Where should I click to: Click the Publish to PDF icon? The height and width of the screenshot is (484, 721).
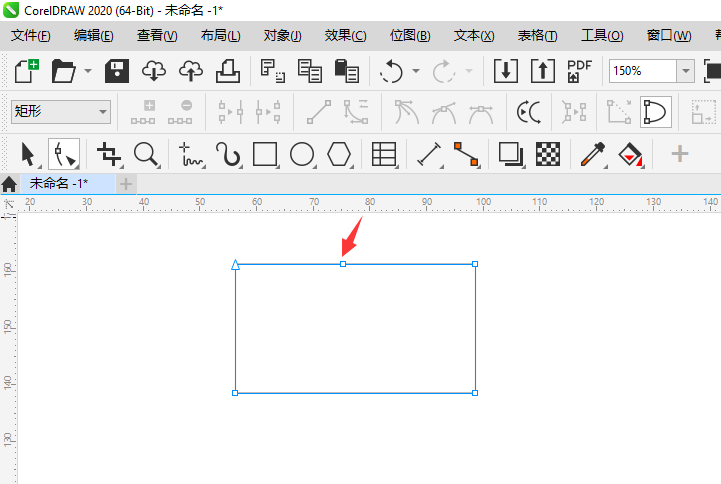(x=579, y=71)
